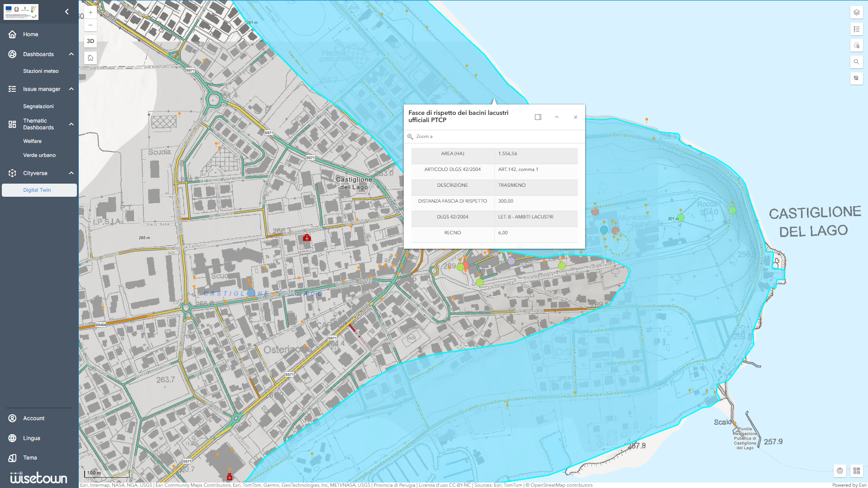
Task: Open Tema theme options
Action: [x=30, y=458]
